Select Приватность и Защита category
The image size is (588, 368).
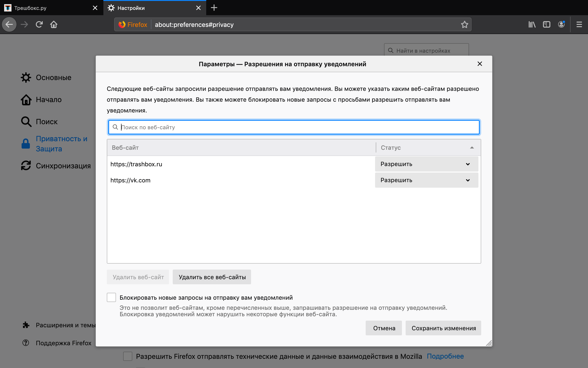click(62, 144)
